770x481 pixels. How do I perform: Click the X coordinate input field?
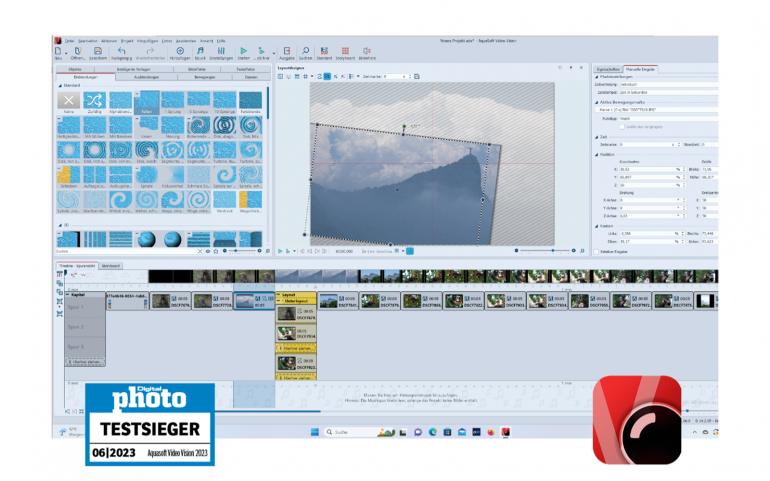point(648,169)
